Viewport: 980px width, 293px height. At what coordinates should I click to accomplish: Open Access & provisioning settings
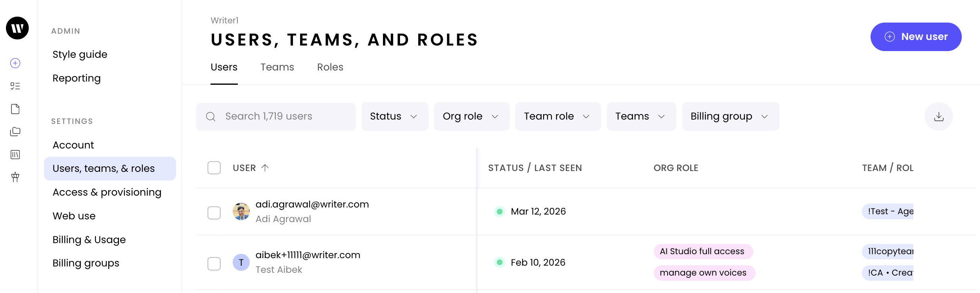(107, 192)
